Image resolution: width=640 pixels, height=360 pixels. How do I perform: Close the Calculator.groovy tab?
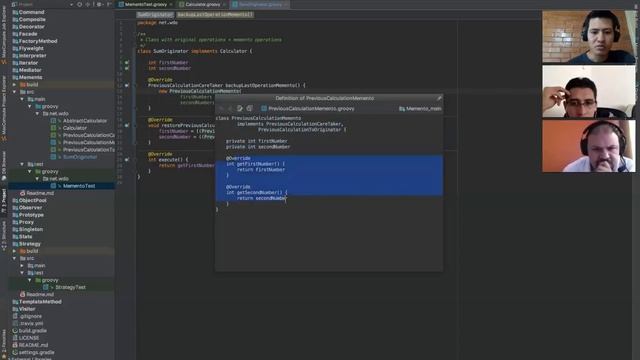pyautogui.click(x=224, y=4)
